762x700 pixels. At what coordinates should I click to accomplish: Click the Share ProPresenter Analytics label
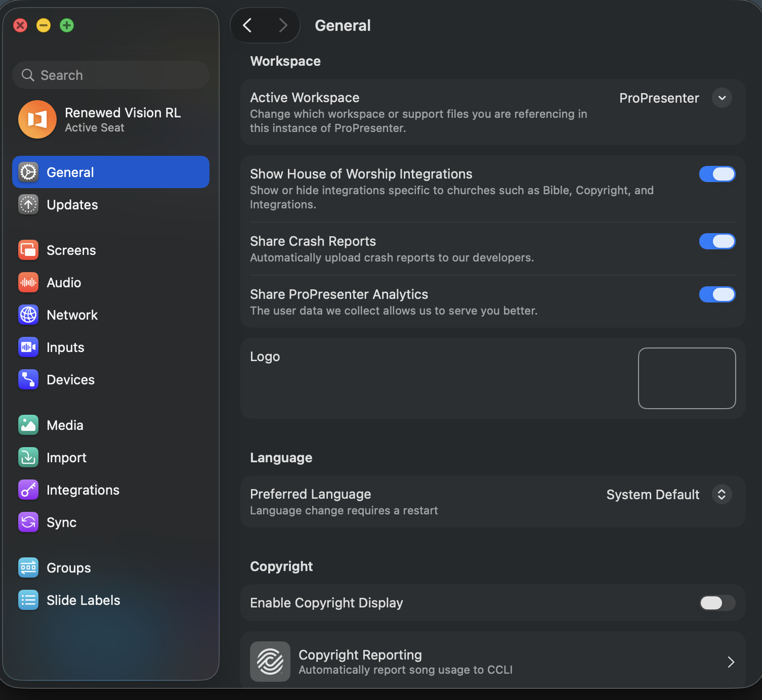(x=339, y=294)
